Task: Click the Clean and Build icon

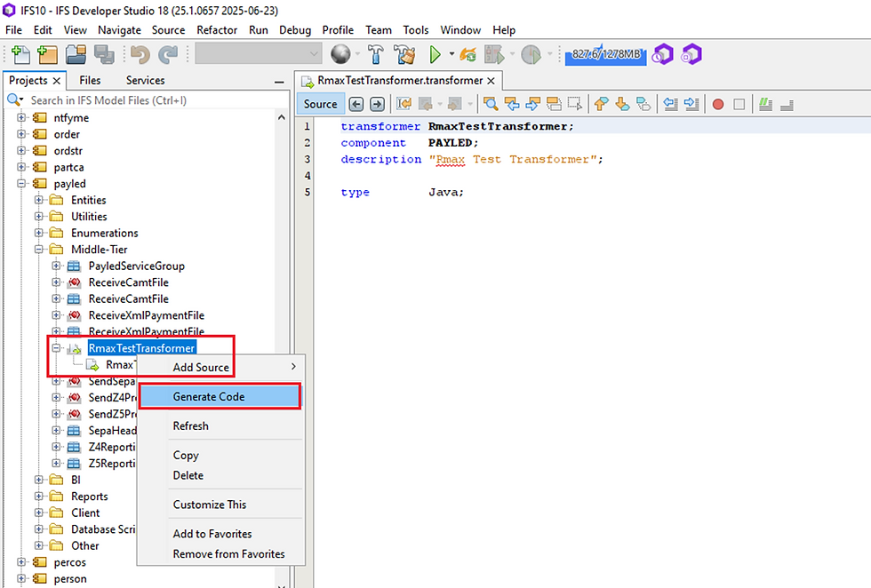Action: point(404,54)
